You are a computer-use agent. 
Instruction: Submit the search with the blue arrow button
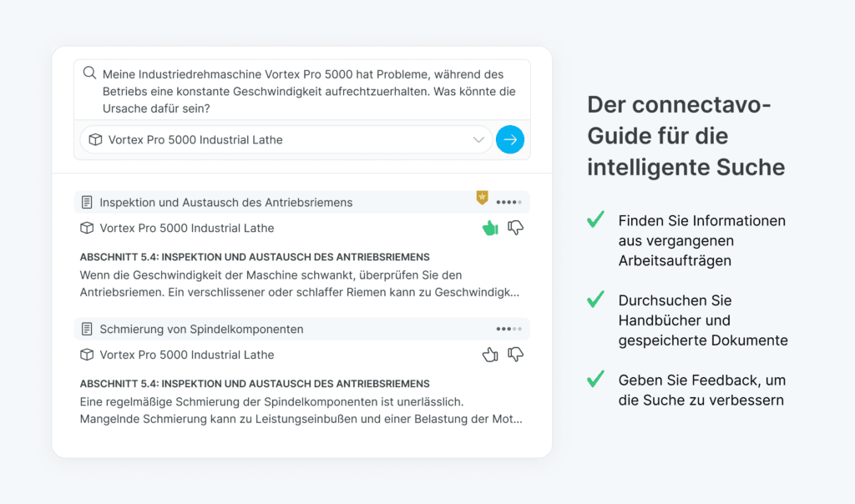(509, 139)
